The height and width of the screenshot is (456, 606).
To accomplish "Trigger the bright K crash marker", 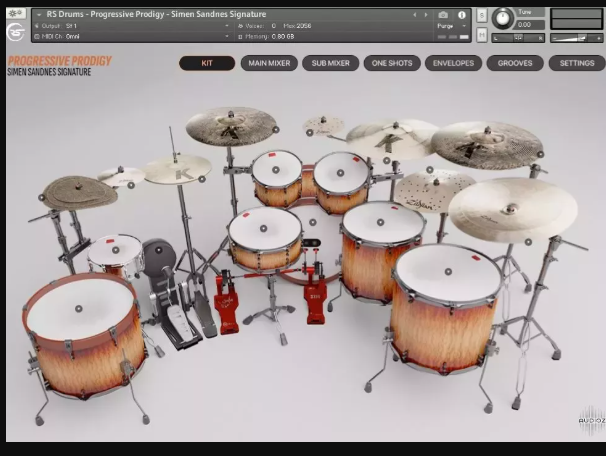I will pyautogui.click(x=386, y=160).
